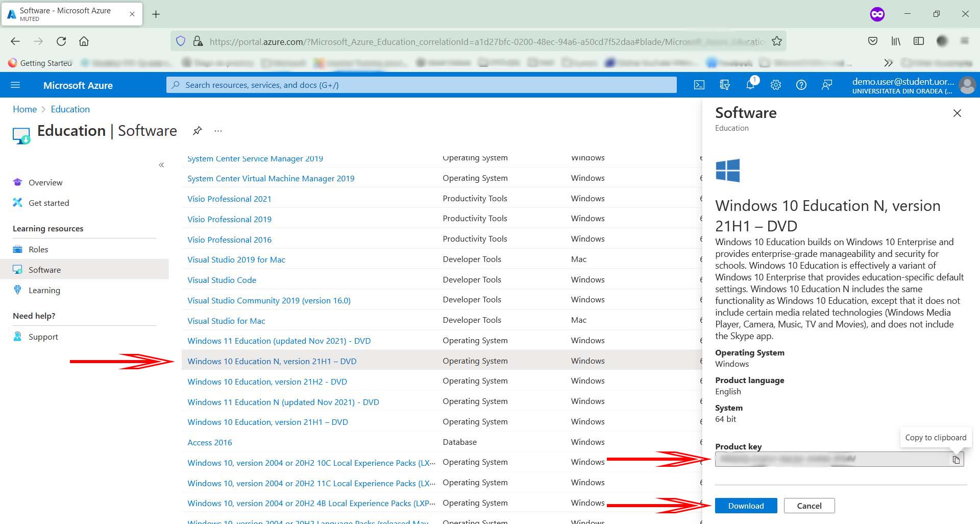
Task: Open Windows 10 Education, version 21H2 - DVD
Action: coord(267,382)
